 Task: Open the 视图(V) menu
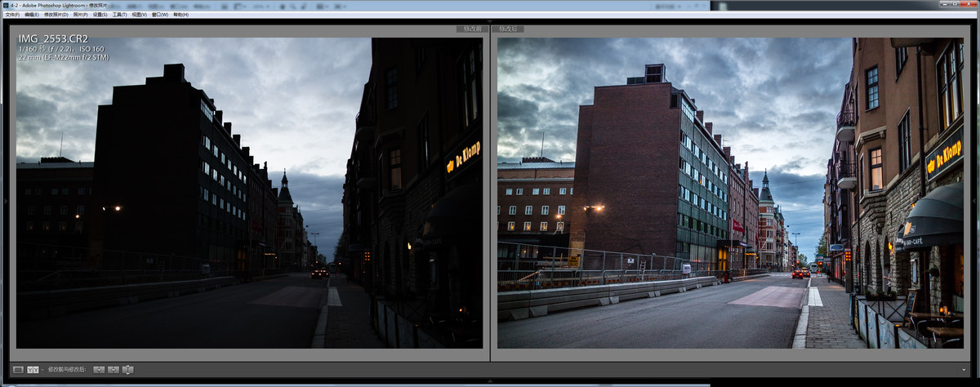point(140,15)
